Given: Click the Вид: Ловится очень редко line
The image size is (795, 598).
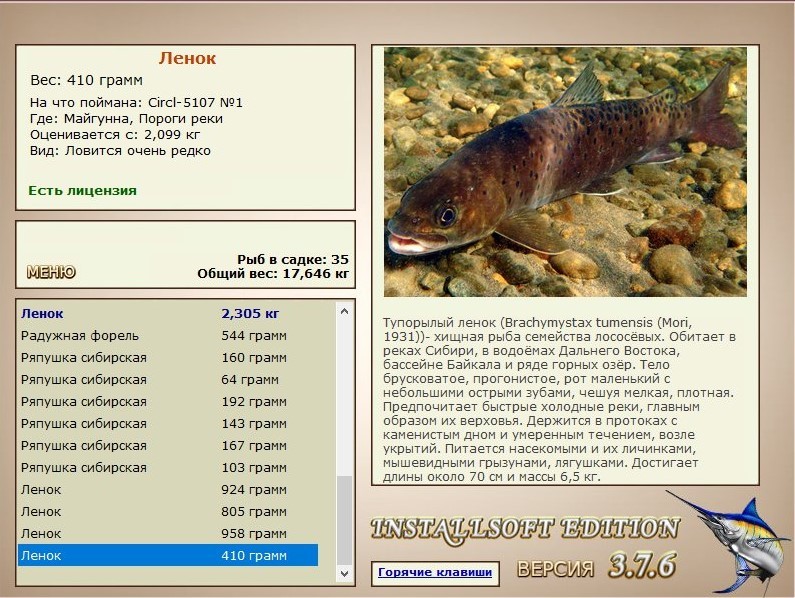Looking at the screenshot, I should (x=120, y=151).
